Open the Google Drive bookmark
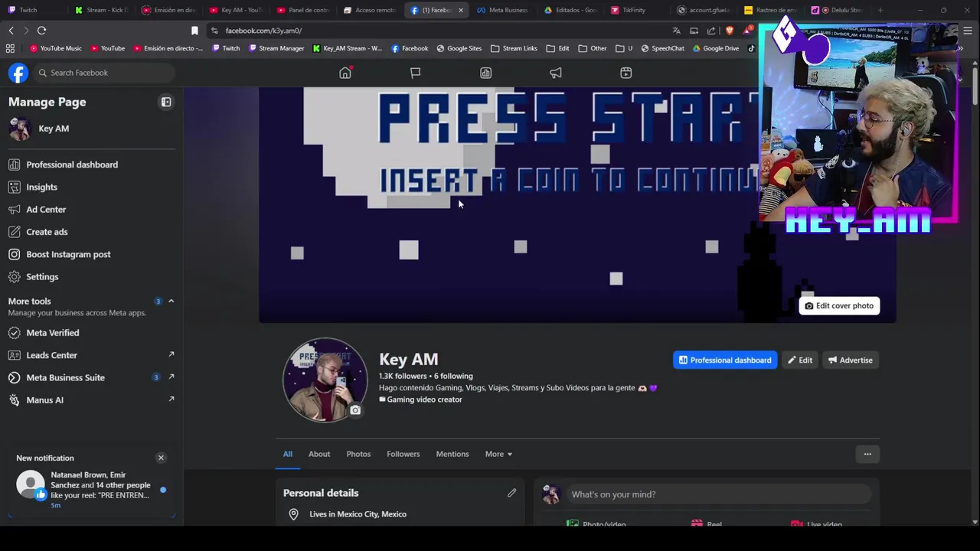 pos(716,48)
